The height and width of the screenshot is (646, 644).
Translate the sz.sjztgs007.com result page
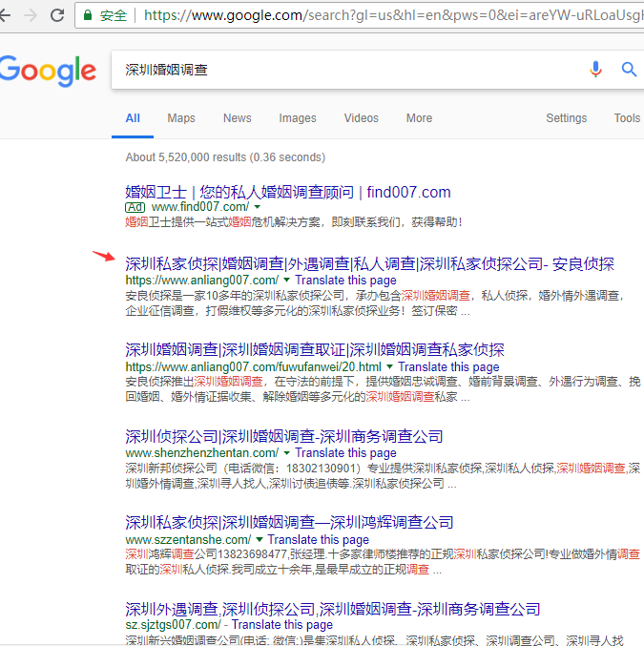click(282, 625)
